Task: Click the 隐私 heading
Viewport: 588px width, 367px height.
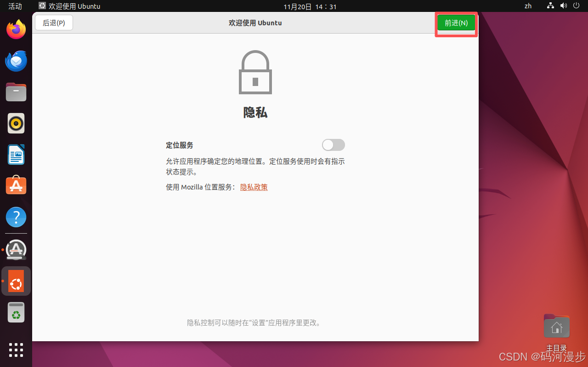Action: click(x=255, y=113)
